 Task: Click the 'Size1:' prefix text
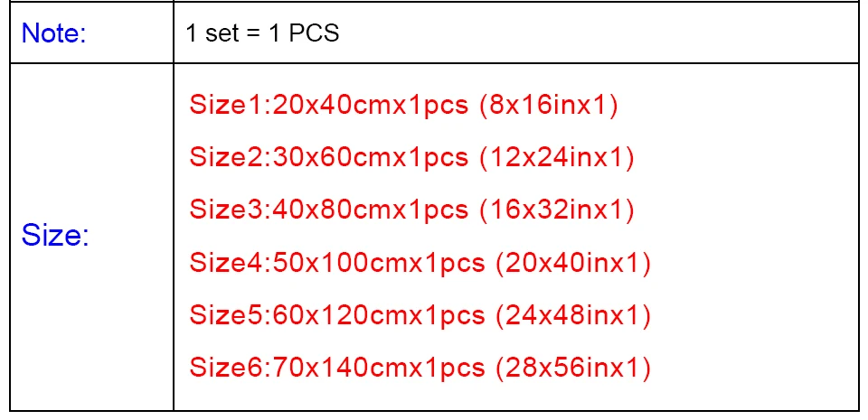231,105
